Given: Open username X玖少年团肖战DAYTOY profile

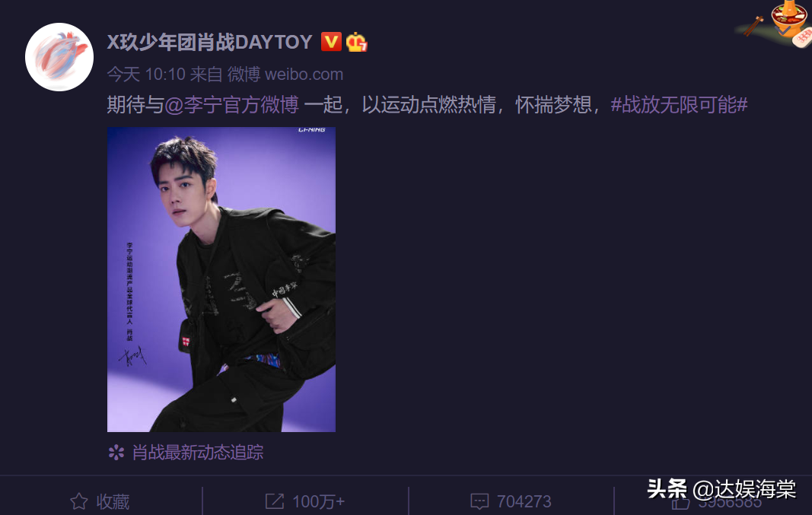Looking at the screenshot, I should click(210, 42).
